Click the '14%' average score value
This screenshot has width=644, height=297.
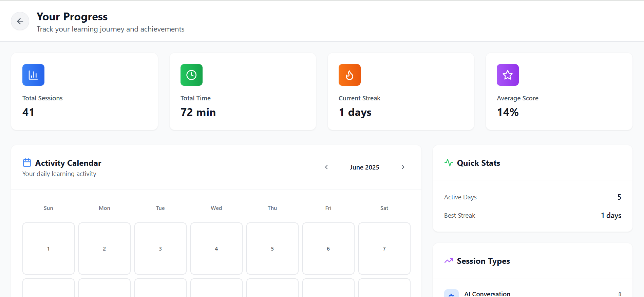508,112
